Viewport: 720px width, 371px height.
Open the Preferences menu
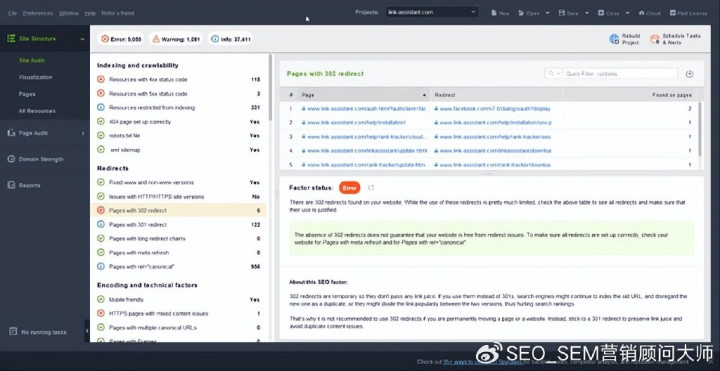[38, 13]
